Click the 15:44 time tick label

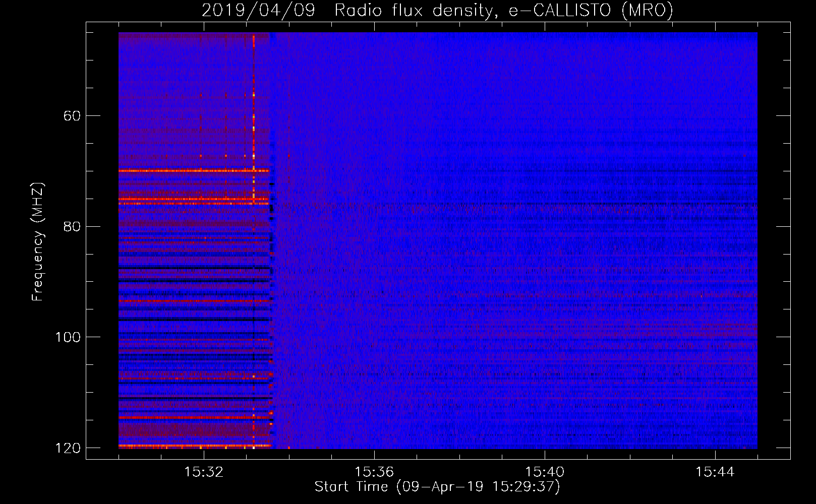pyautogui.click(x=715, y=472)
